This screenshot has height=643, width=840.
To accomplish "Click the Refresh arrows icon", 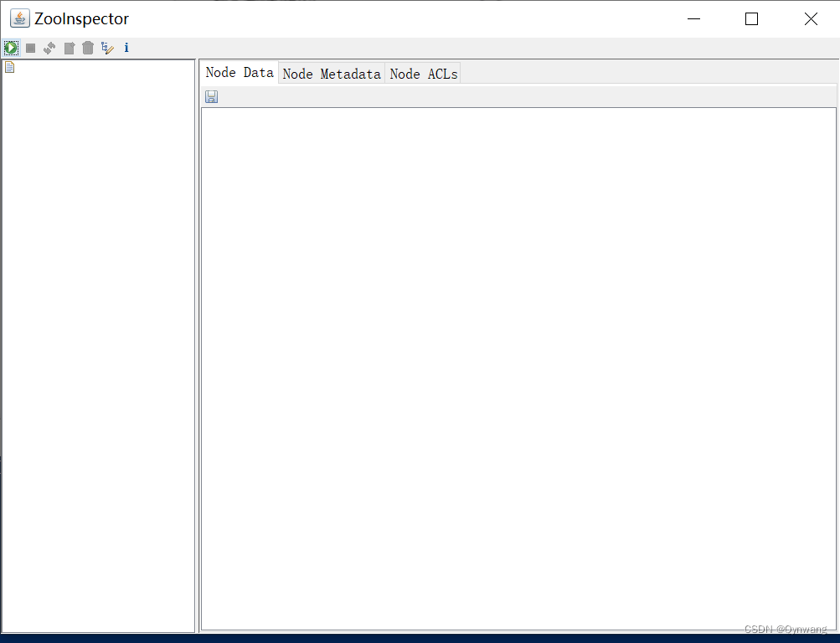I will [x=49, y=49].
